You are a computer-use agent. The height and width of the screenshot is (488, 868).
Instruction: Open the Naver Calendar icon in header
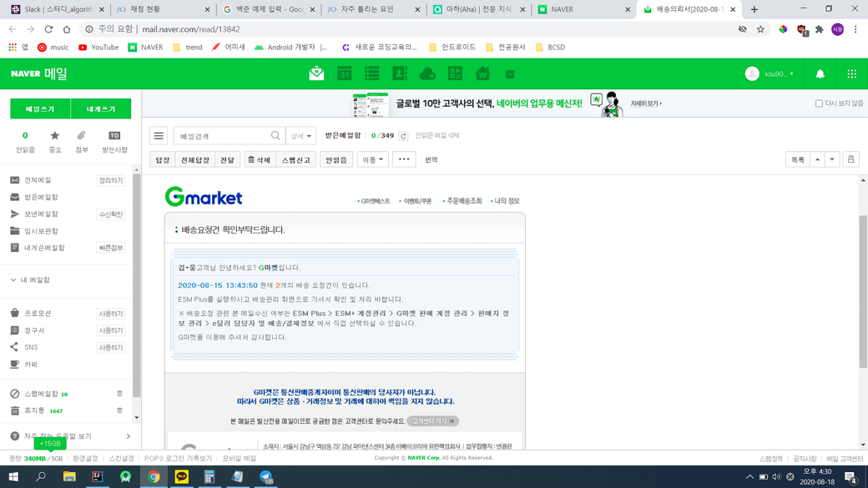click(344, 74)
